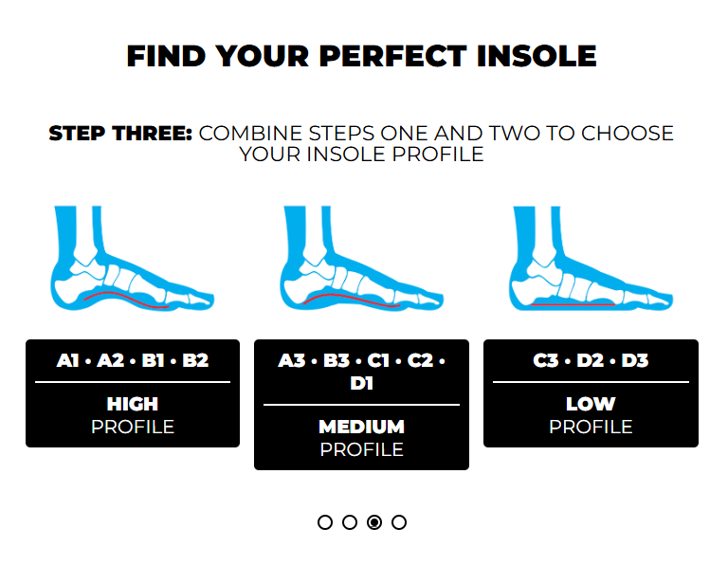Click the flat low arch foot illustration
728x565 pixels.
coord(591,258)
